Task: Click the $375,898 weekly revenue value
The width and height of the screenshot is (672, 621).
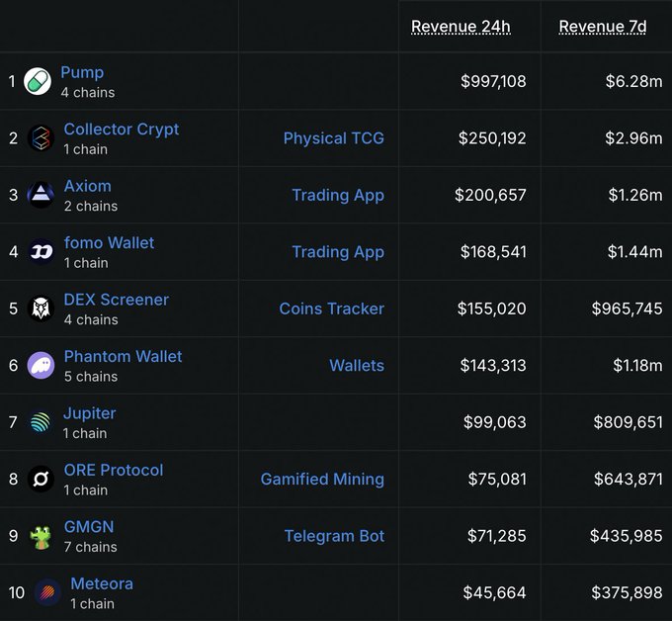Action: click(627, 592)
